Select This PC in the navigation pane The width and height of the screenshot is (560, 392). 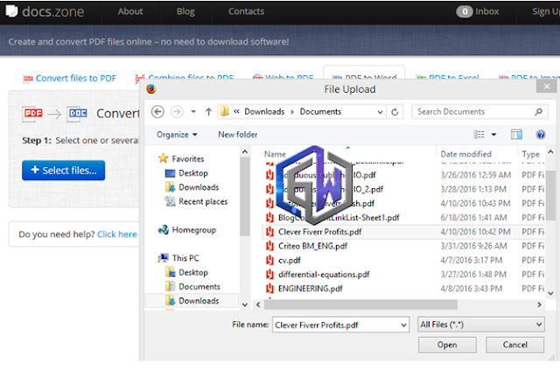pos(185,258)
